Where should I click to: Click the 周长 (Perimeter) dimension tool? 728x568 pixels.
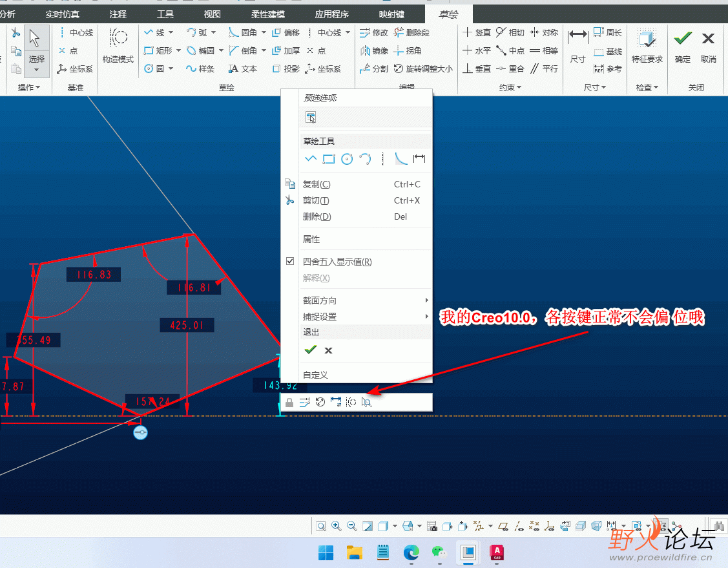click(608, 32)
